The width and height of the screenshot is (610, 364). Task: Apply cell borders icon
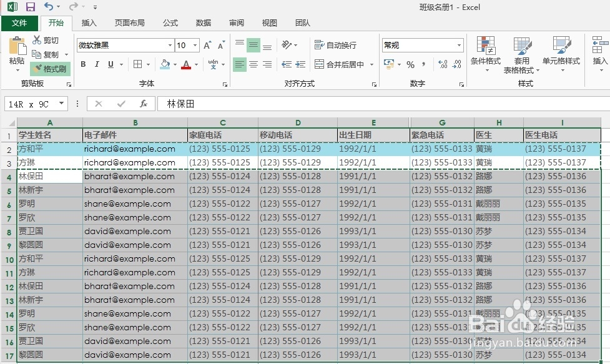[x=137, y=64]
